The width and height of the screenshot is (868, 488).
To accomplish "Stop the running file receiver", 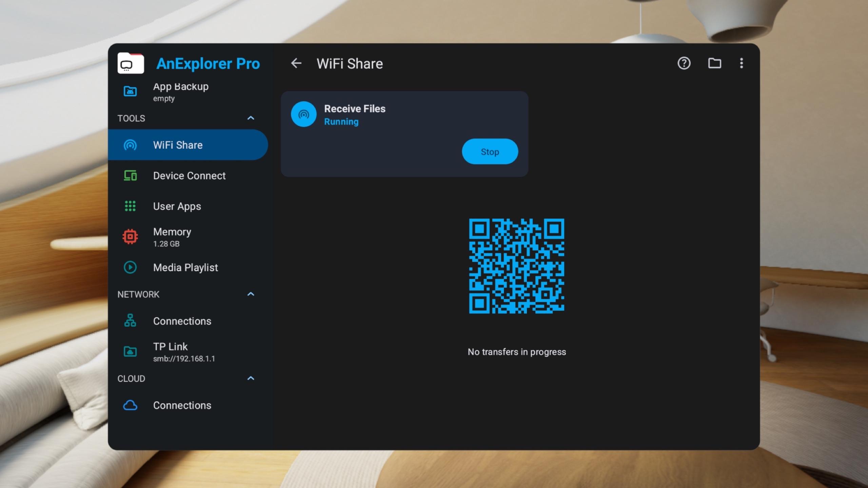I will (x=490, y=152).
